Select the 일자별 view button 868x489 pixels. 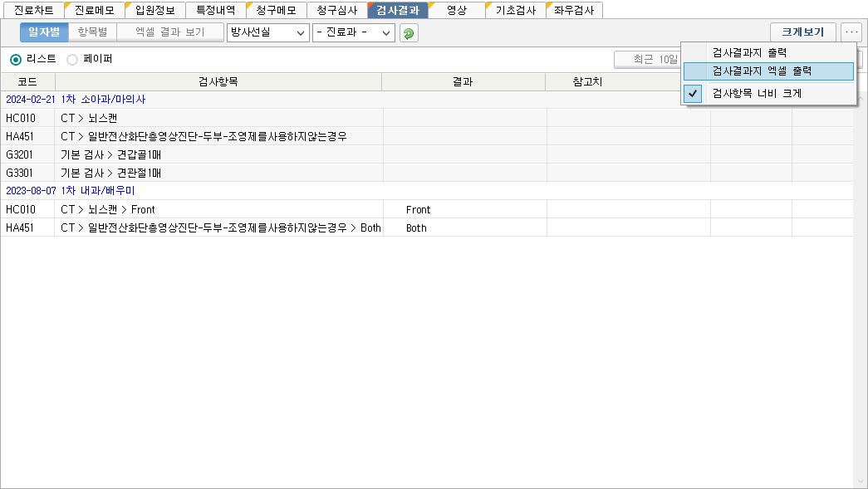coord(44,32)
